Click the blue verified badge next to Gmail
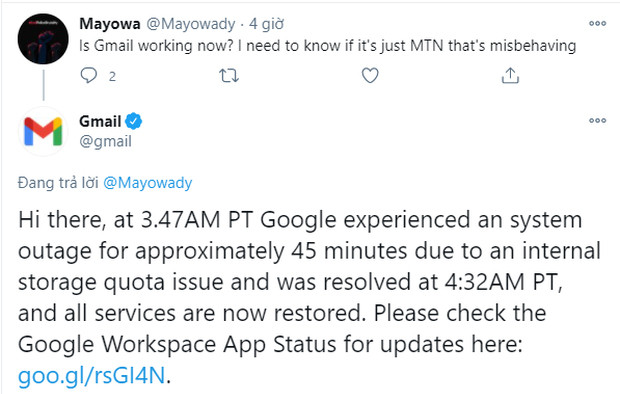Viewport: 620px width, 394px height. point(134,121)
